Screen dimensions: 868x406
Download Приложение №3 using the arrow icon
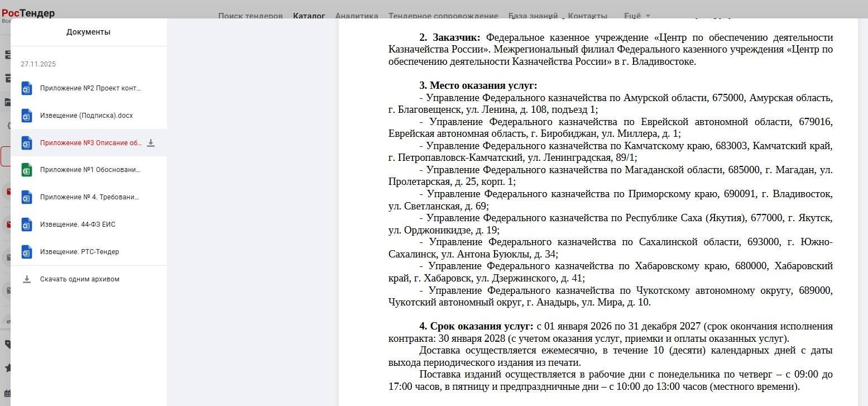coord(151,143)
